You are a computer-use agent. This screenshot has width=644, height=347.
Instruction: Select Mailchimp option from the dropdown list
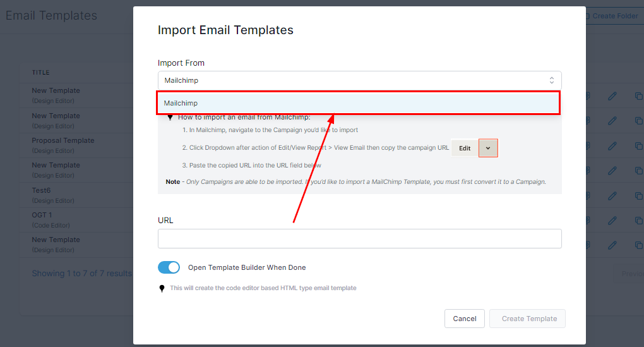(x=359, y=103)
